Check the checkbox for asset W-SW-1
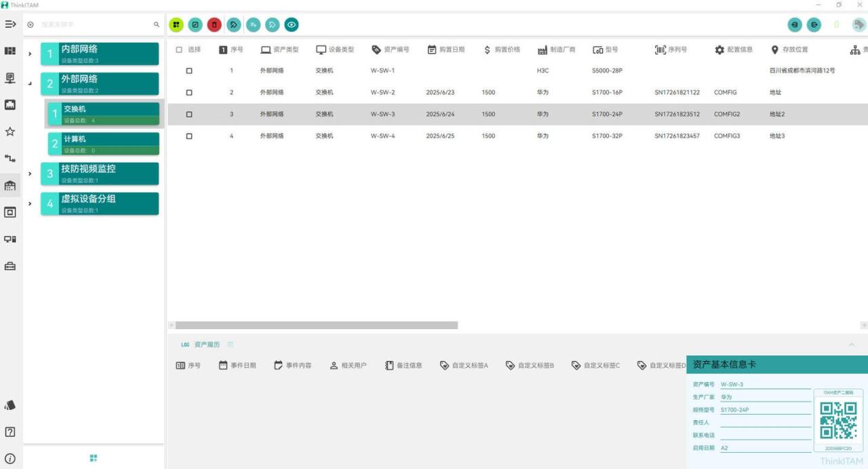This screenshot has width=868, height=469. (x=189, y=71)
